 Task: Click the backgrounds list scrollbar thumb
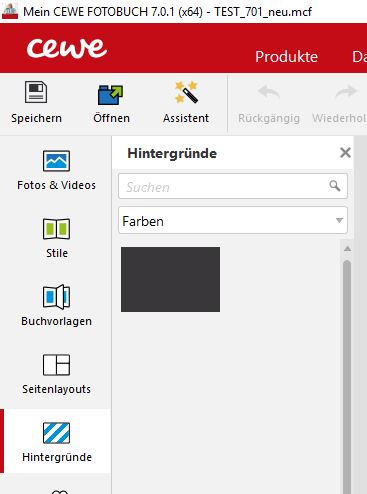[347, 377]
